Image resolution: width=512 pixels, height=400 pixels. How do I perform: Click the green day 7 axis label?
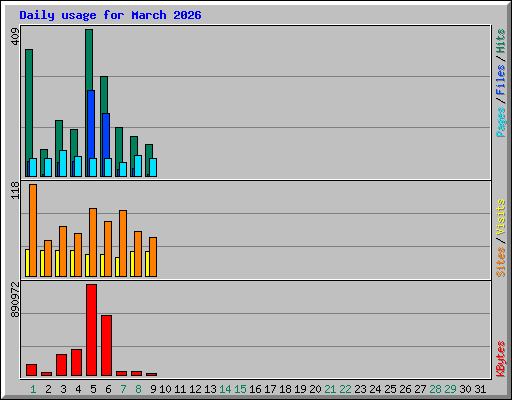[123, 389]
